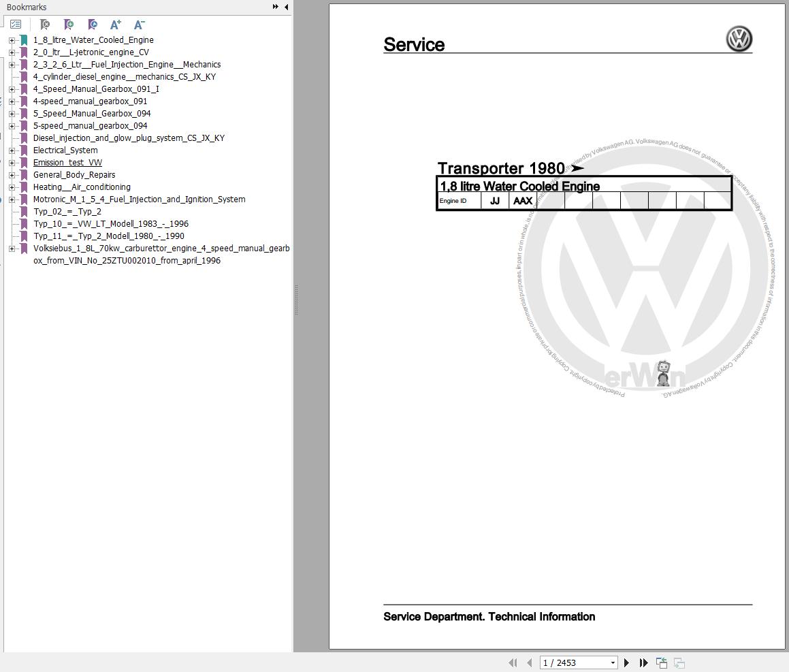Screen dimensions: 789x672
Task: Decrease bookmark text size with A-
Action: click(x=140, y=24)
